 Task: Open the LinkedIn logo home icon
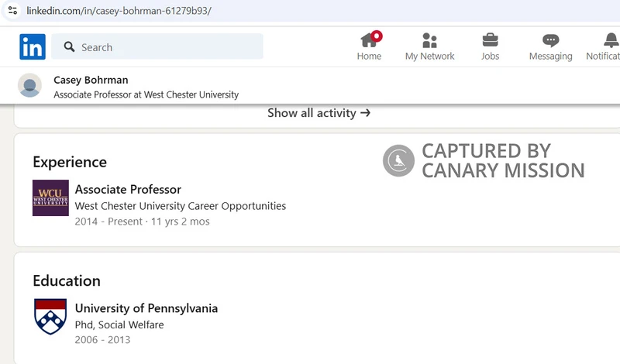coord(33,46)
